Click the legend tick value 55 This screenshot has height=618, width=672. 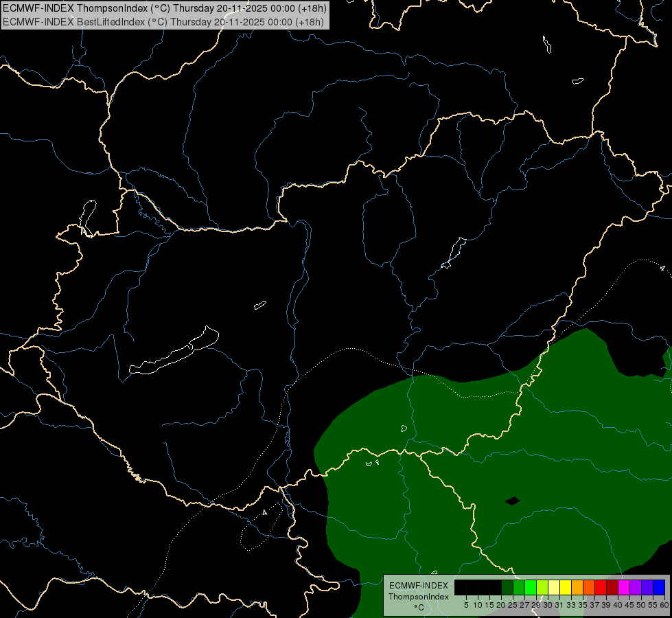[653, 605]
